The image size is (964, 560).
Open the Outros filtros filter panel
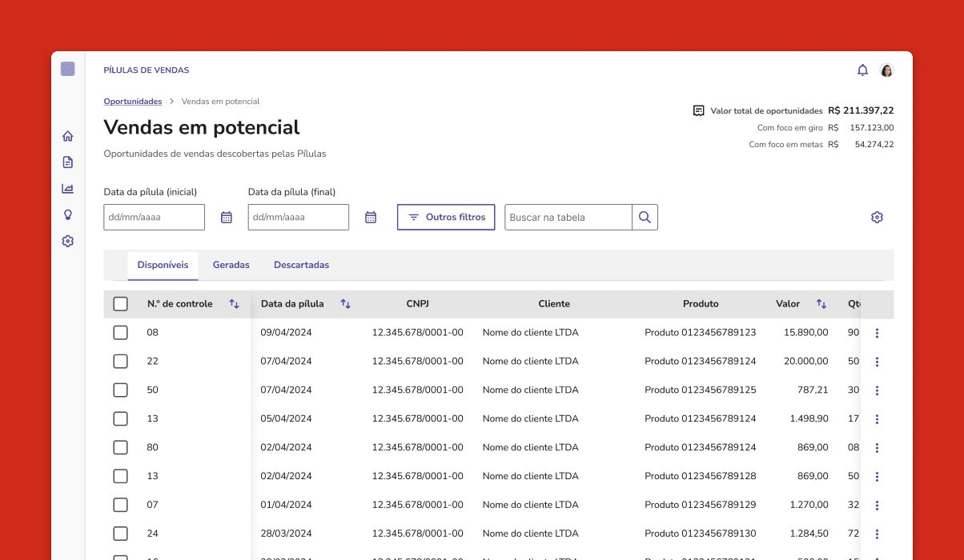[x=446, y=218]
